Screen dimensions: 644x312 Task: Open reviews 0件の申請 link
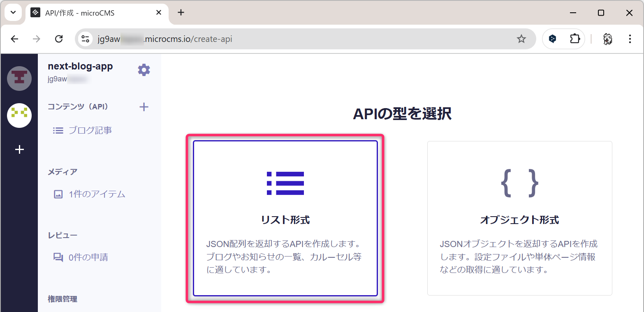coord(88,258)
